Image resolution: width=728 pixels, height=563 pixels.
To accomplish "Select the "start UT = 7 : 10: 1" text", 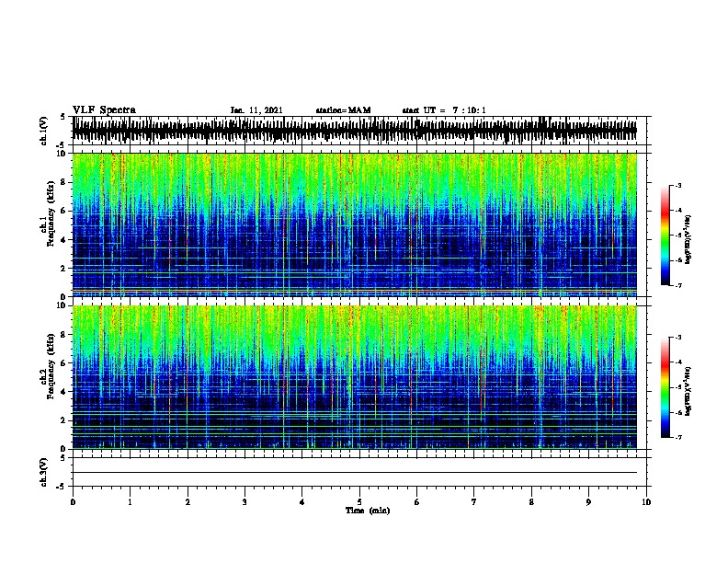I will pyautogui.click(x=444, y=110).
